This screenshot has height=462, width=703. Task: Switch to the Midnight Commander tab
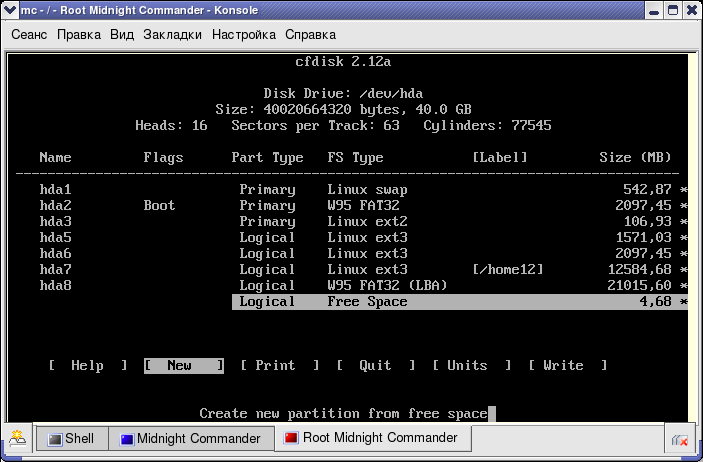pos(191,438)
